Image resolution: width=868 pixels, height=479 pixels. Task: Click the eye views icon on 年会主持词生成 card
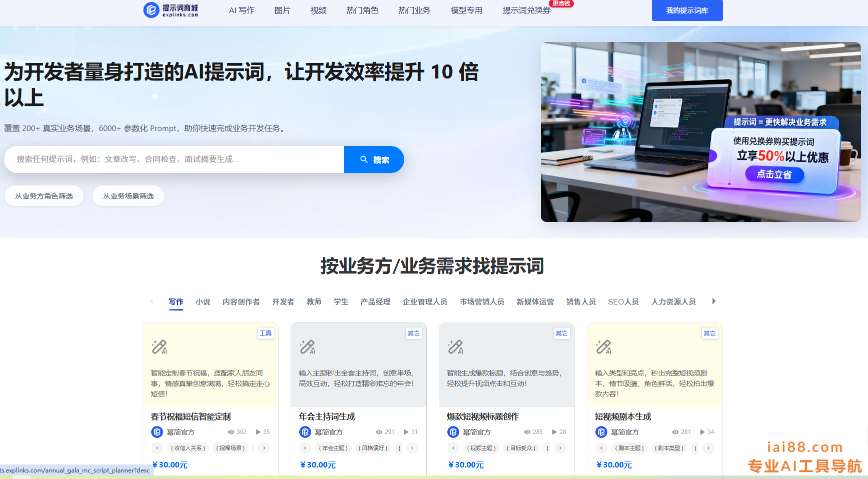[x=379, y=432]
